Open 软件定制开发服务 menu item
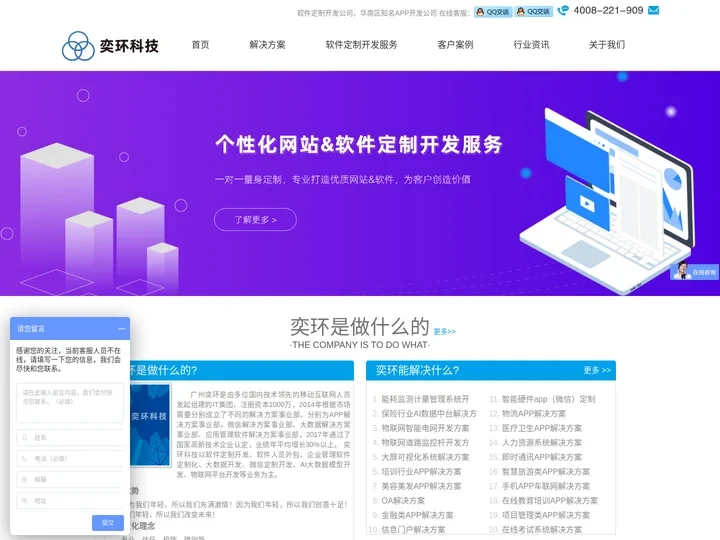This screenshot has height=540, width=720. [x=361, y=45]
